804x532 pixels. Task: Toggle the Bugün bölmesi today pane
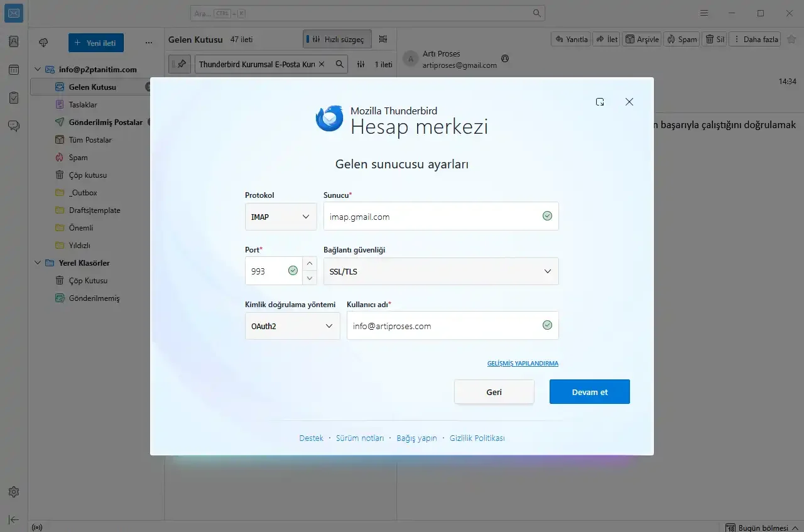[x=761, y=527]
